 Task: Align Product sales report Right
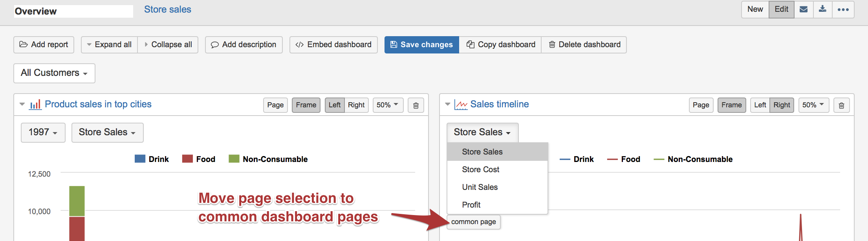(356, 105)
